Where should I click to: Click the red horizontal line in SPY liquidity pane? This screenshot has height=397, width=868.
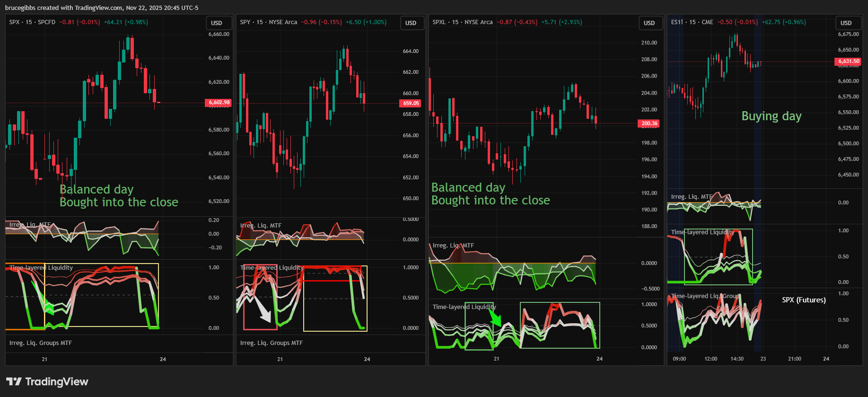pos(331,281)
